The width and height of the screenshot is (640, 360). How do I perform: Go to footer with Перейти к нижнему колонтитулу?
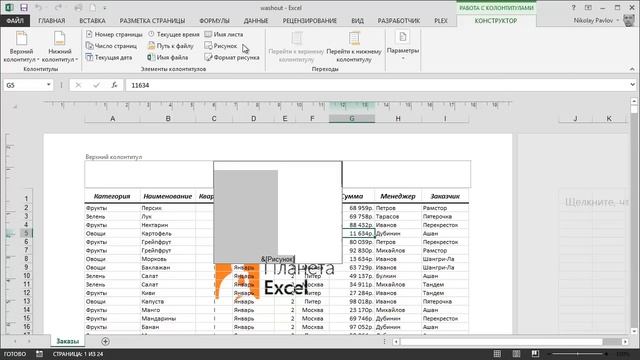click(354, 47)
